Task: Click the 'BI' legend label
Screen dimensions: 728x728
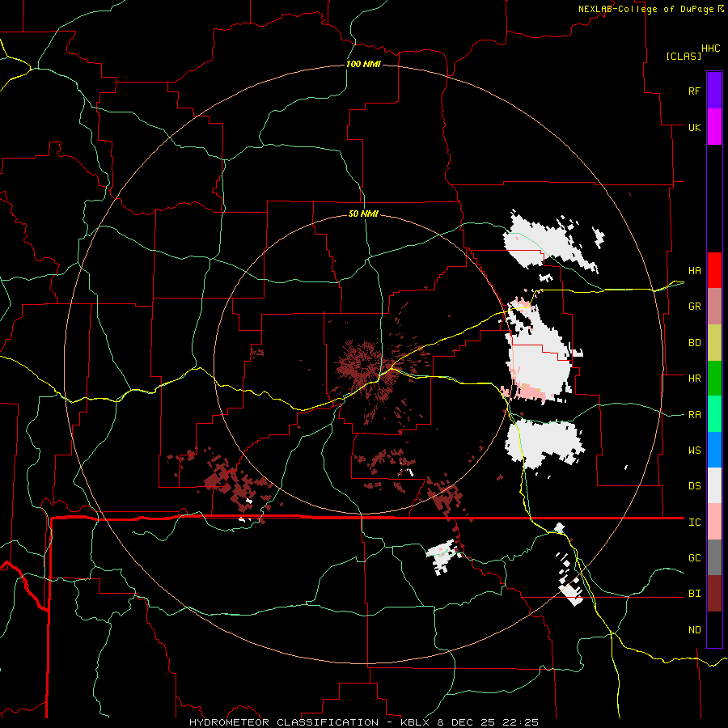Action: click(694, 594)
